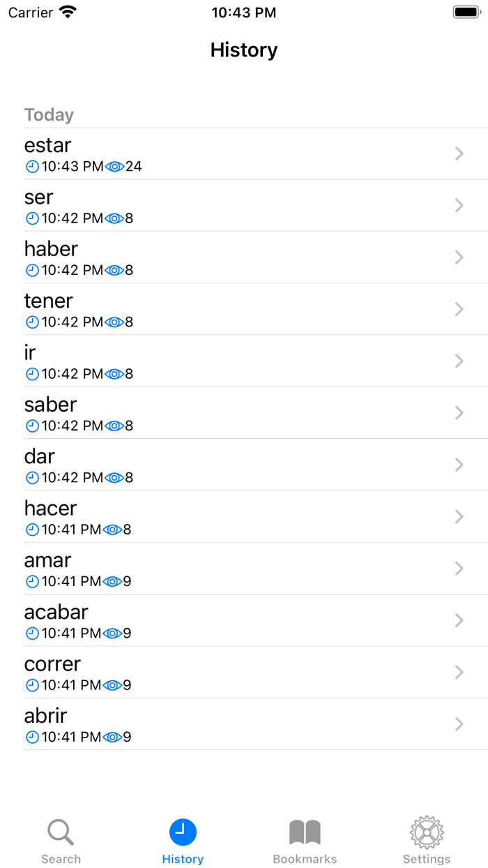Open the dar history entry
The height and width of the screenshot is (868, 488).
244,465
